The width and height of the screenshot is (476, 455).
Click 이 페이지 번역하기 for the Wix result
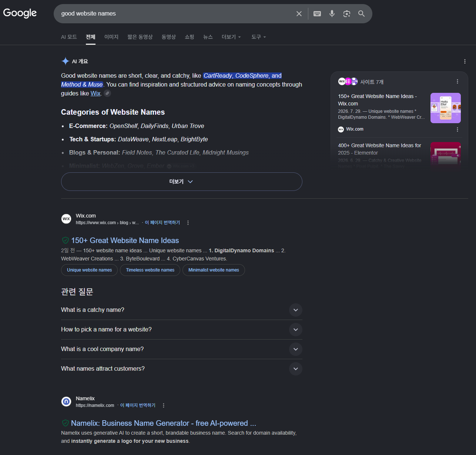[x=162, y=223]
